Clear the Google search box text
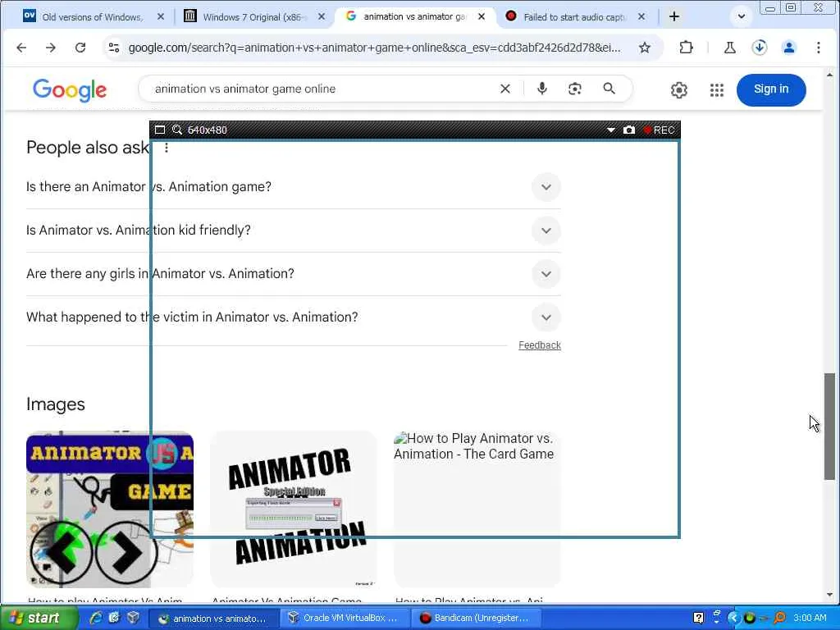 click(504, 89)
